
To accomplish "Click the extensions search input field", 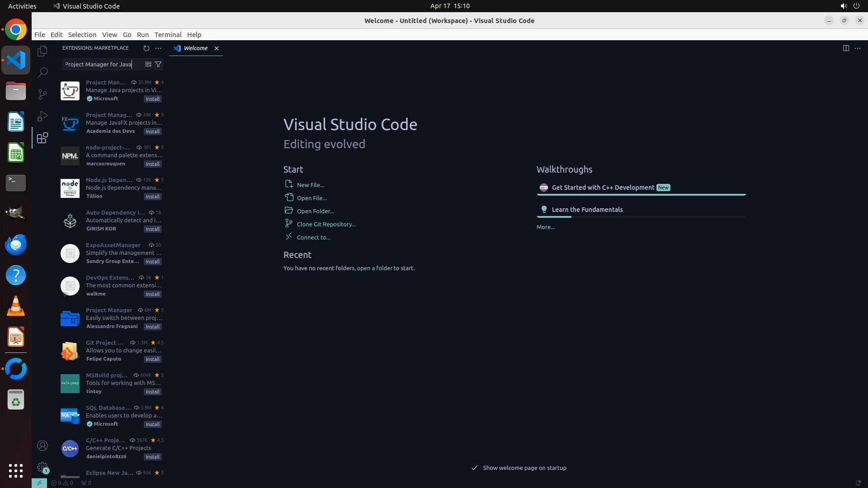I will [x=102, y=64].
